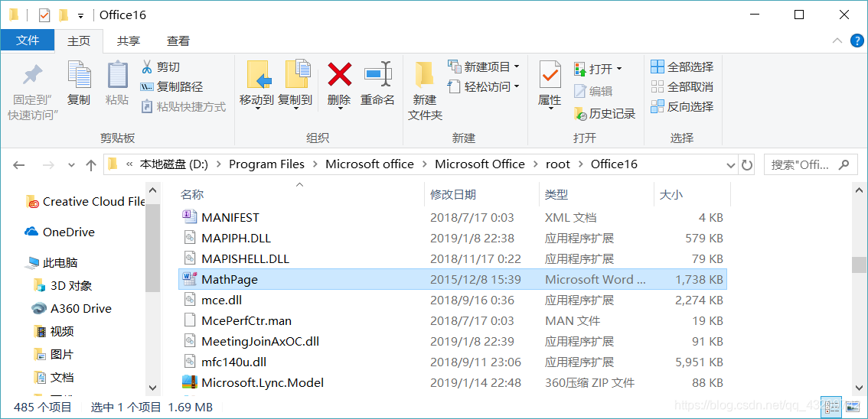Image resolution: width=868 pixels, height=419 pixels.
Task: Open the New item (新建项目) dropdown
Action: 484,67
